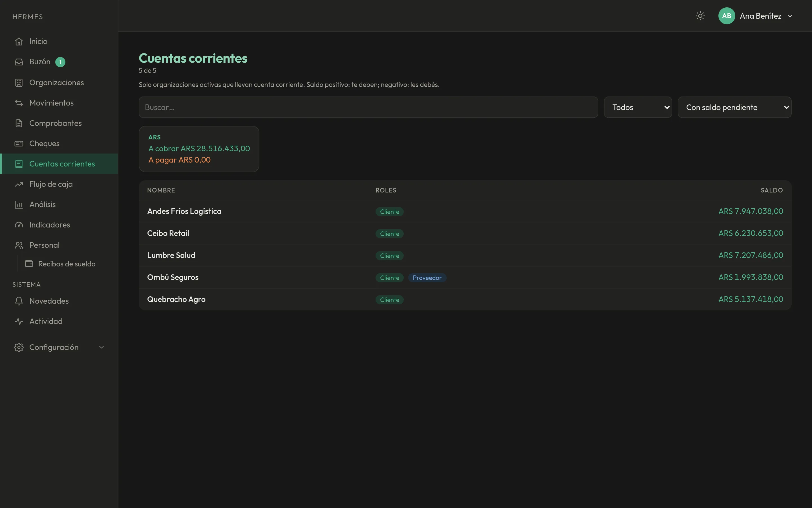
Task: Click the Movimientos arrows icon
Action: pyautogui.click(x=19, y=103)
